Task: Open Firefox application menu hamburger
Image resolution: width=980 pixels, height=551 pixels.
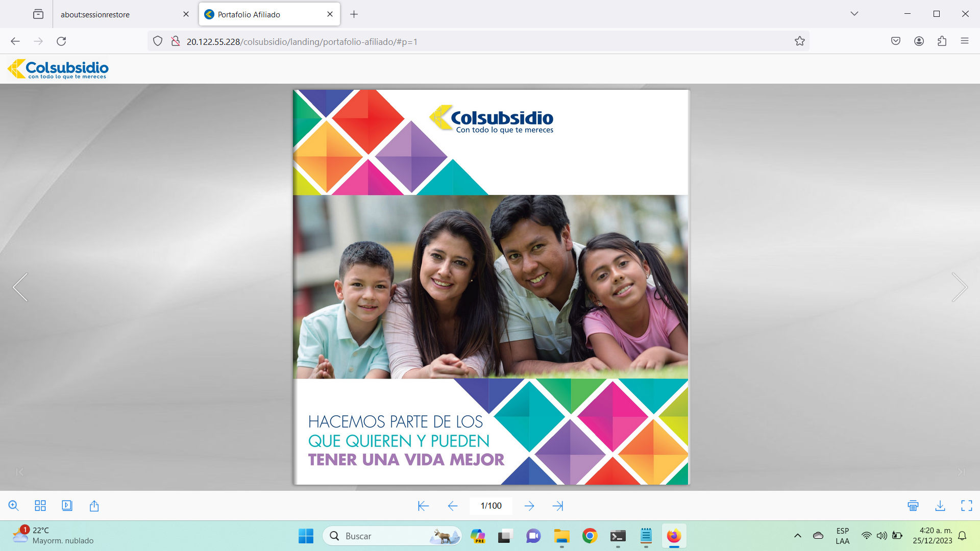Action: (964, 41)
